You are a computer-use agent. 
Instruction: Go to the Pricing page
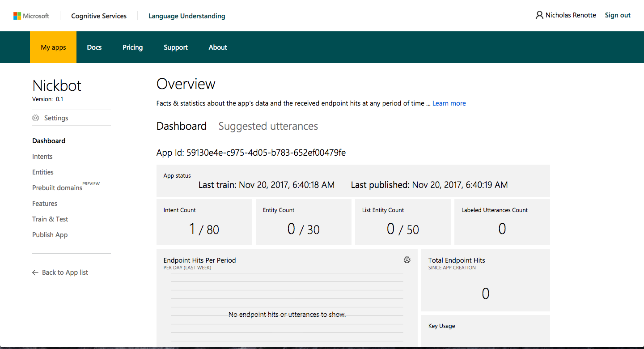(x=133, y=47)
